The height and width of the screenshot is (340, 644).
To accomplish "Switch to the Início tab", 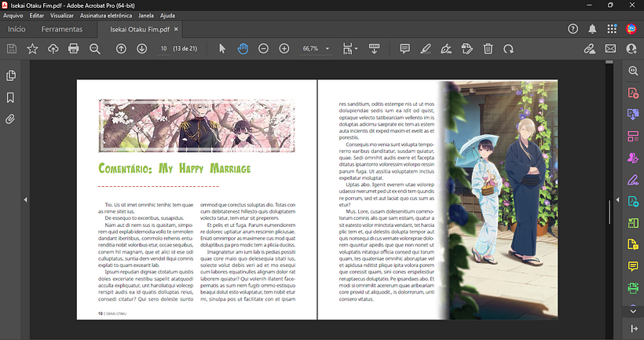I will (x=16, y=29).
